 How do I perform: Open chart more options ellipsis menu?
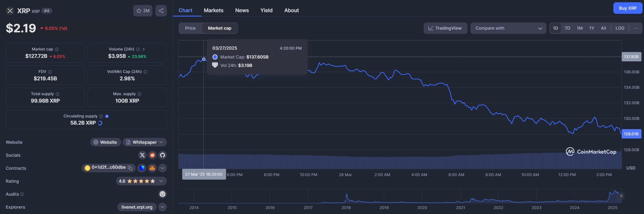pyautogui.click(x=636, y=28)
